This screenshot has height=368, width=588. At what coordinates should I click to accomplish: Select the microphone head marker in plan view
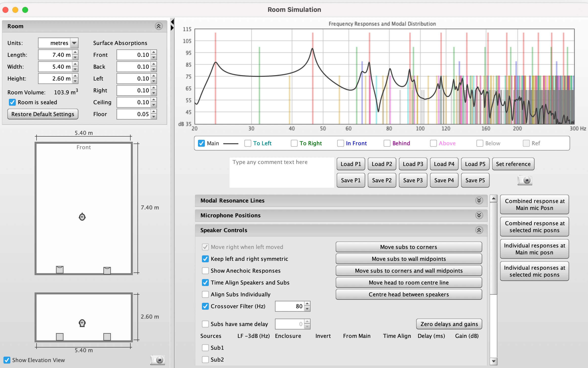(x=82, y=217)
